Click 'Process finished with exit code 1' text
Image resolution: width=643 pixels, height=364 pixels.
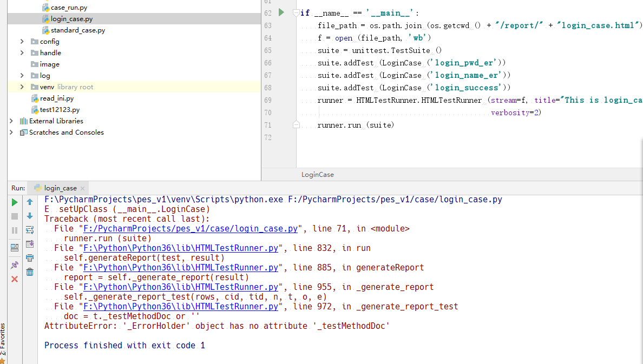tap(124, 346)
